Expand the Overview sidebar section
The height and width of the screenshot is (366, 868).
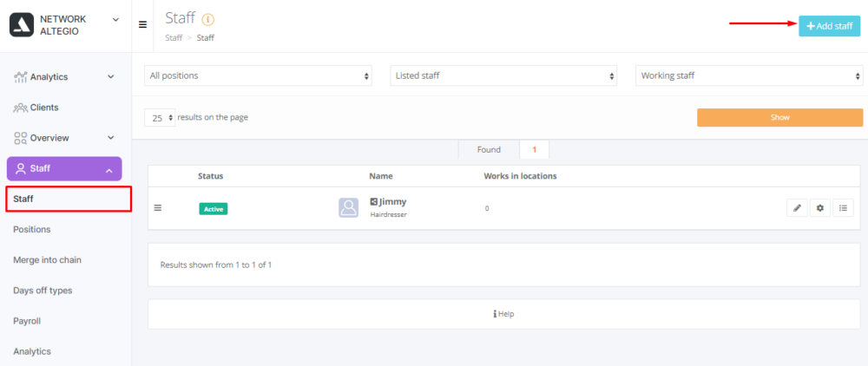[x=65, y=138]
